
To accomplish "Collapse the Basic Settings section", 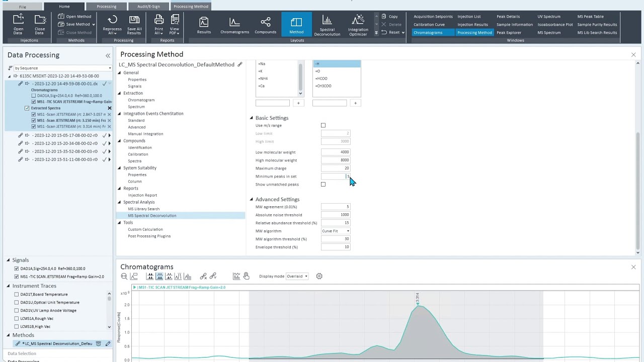I will (x=252, y=118).
